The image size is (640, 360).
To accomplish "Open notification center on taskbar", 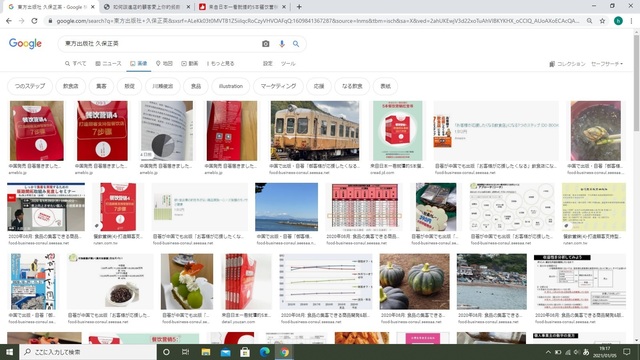I will point(627,352).
